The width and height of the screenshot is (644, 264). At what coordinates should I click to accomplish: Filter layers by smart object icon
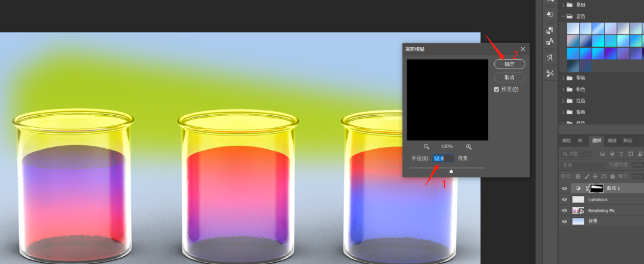(640, 154)
